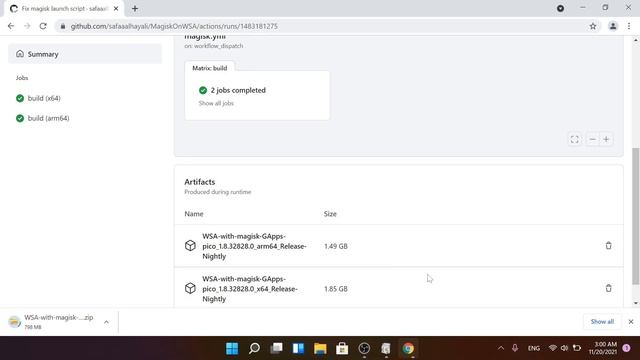Go forward in browser history

coord(27,26)
